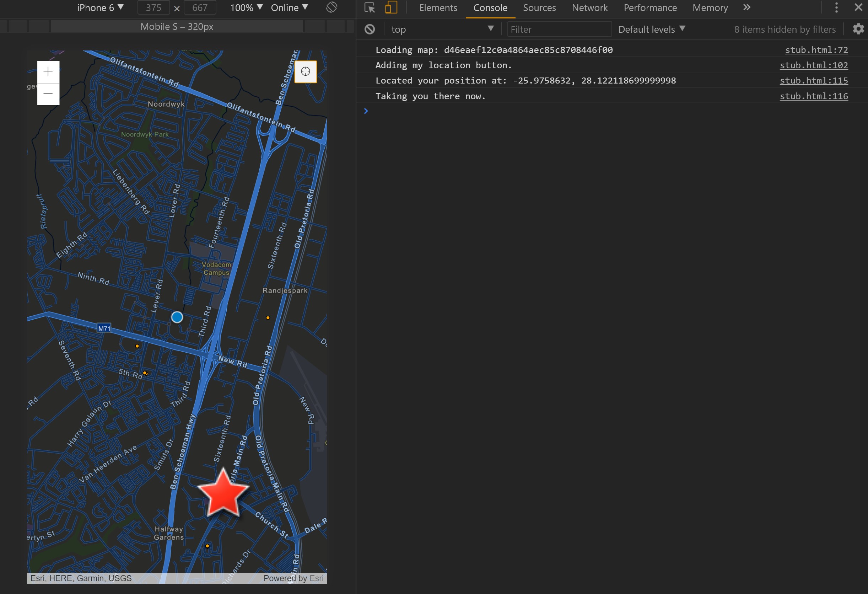The width and height of the screenshot is (868, 594).
Task: Clear the console with the ban icon
Action: [x=370, y=29]
